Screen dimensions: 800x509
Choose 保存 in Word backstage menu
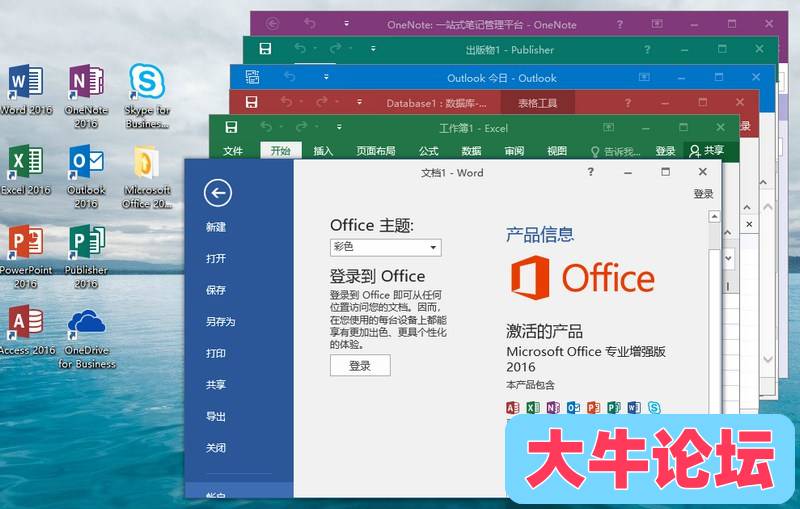pos(216,290)
